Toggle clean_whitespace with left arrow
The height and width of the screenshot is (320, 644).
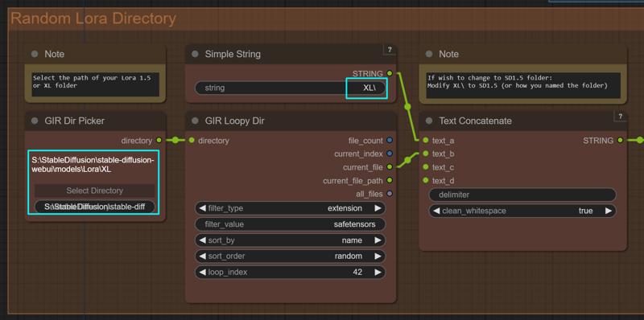[x=436, y=211]
